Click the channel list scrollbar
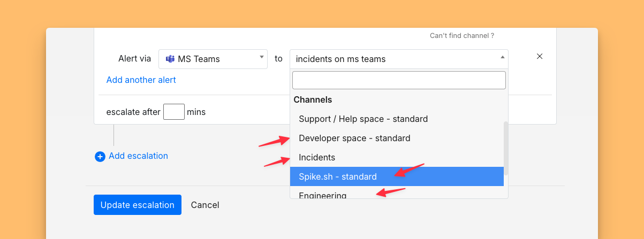The height and width of the screenshot is (239, 644). tap(506, 149)
